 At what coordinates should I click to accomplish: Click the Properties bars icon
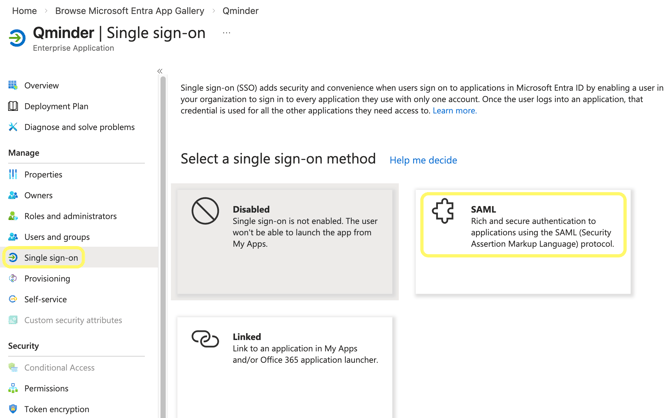pos(13,174)
